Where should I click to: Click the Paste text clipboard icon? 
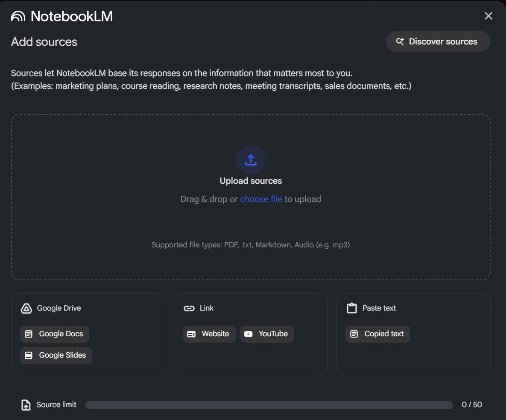tap(352, 308)
